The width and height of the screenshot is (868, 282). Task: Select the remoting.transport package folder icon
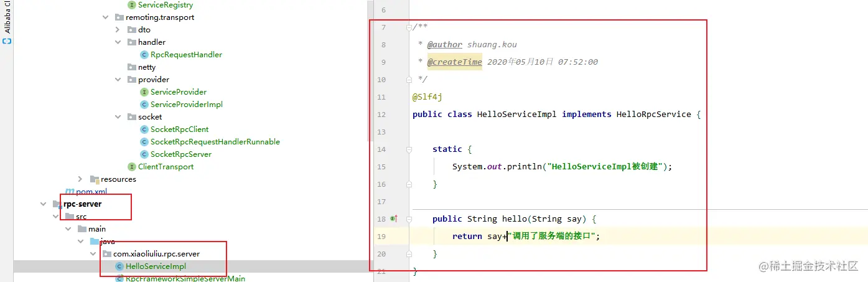pos(119,17)
